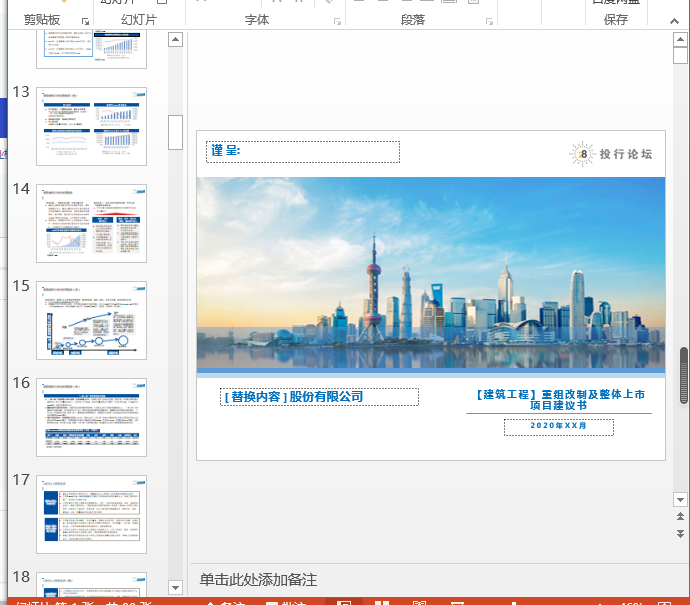Select slide 16 thumbnail
This screenshot has width=690, height=605.
coord(92,417)
